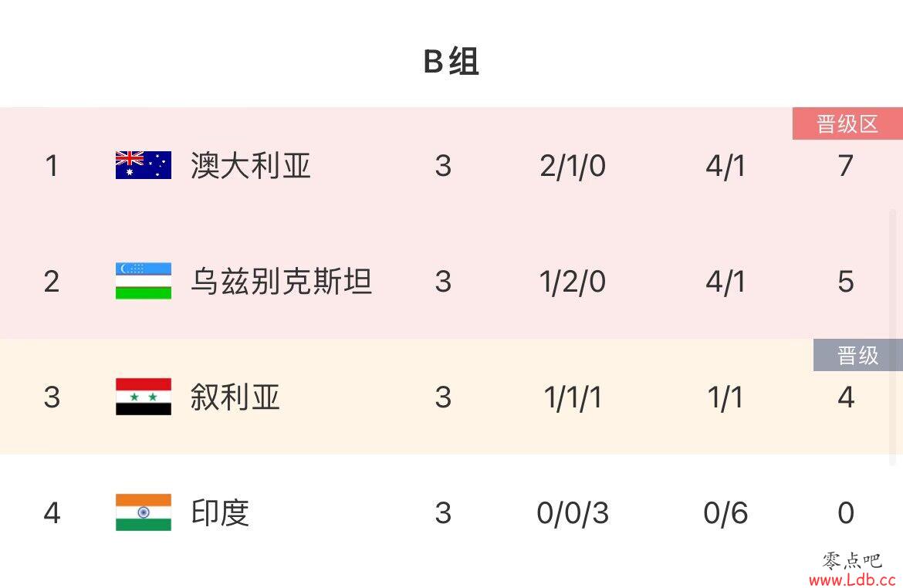Open the 乌兹别克斯坦 team name
The width and height of the screenshot is (903, 588).
click(281, 282)
